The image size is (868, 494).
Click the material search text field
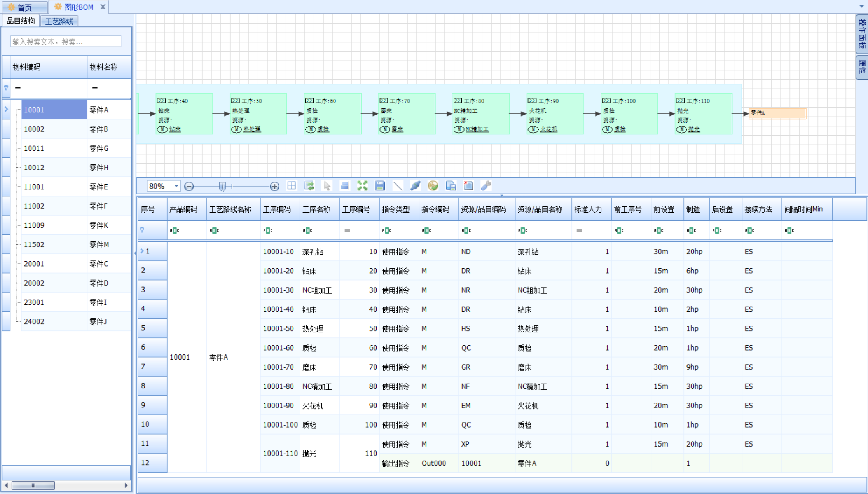tap(66, 42)
